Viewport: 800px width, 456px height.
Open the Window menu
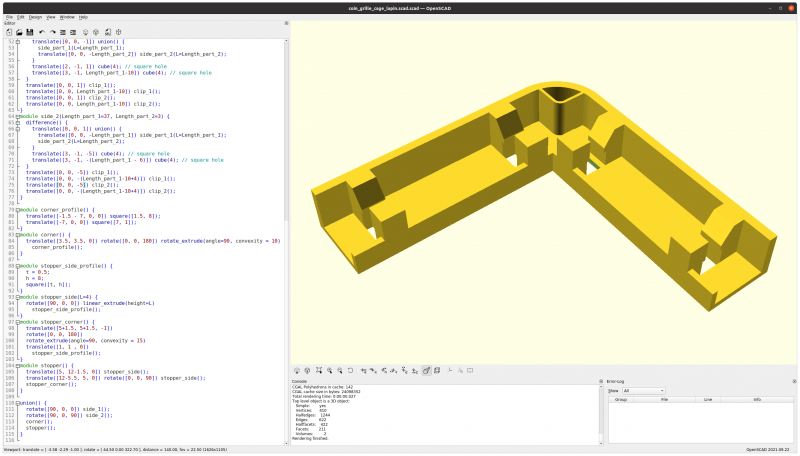click(x=67, y=17)
